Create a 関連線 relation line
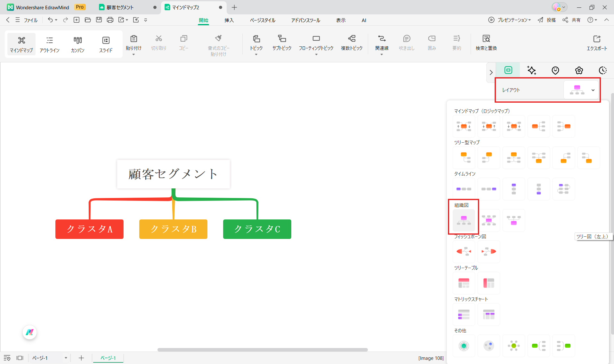 pos(382,43)
